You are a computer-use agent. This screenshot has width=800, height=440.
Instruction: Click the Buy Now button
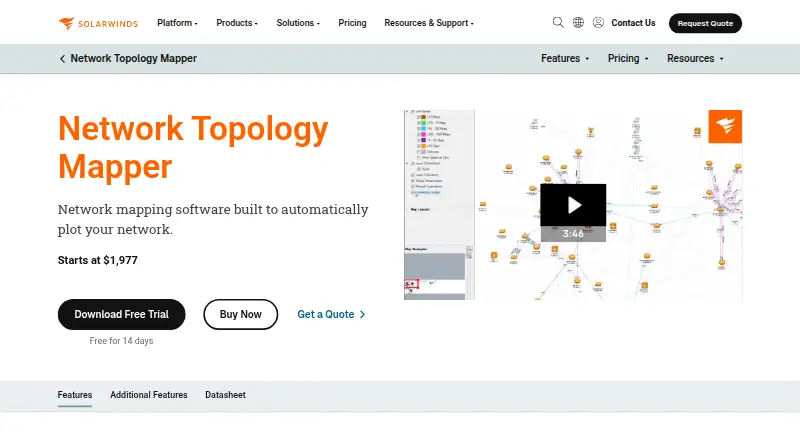(x=240, y=314)
